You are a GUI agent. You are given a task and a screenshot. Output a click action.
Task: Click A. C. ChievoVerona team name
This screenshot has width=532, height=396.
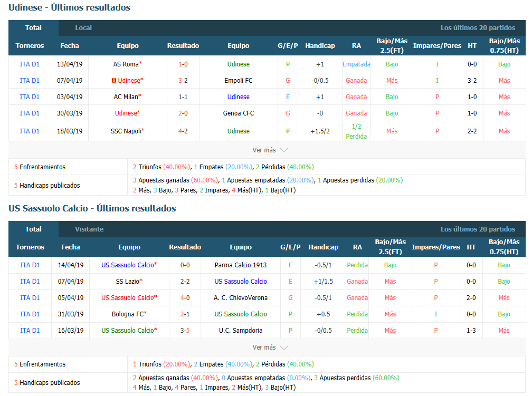pos(241,298)
